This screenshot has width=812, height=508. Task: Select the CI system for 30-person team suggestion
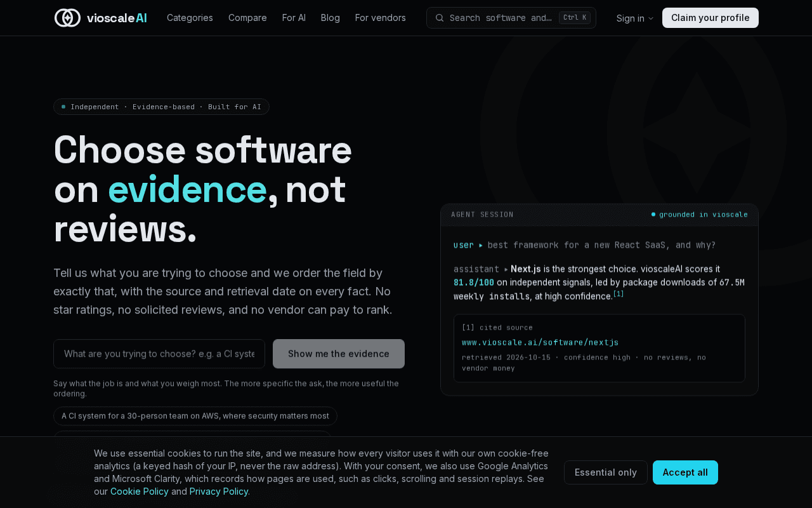pos(195,416)
